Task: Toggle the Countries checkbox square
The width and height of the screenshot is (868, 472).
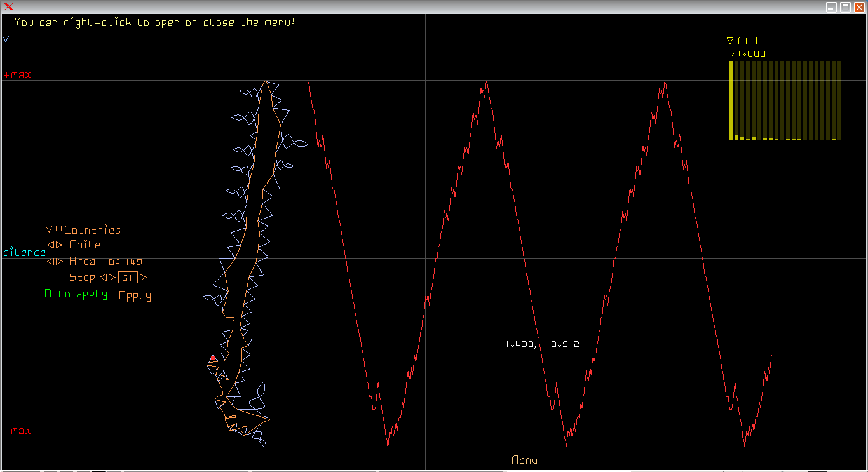Action: pos(58,229)
